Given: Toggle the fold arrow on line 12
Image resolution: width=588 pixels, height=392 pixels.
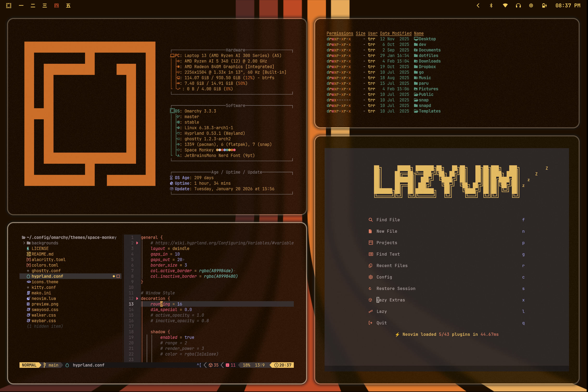Looking at the screenshot, I should (137, 299).
